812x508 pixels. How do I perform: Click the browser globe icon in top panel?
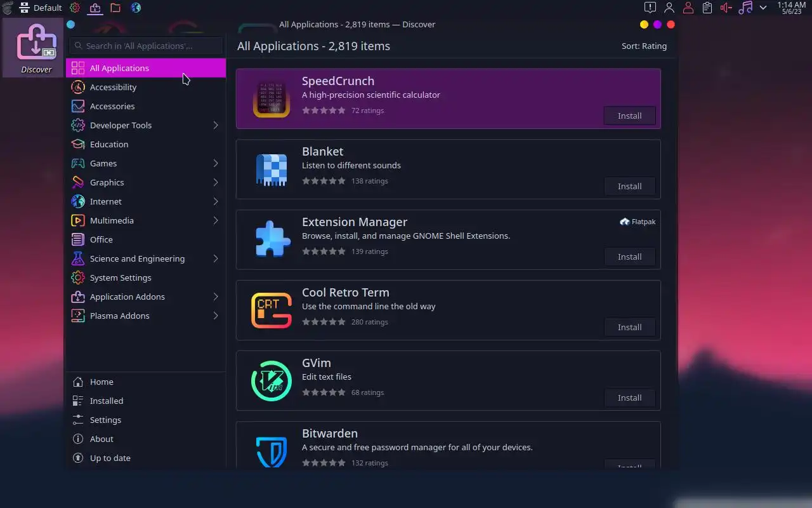tap(136, 8)
